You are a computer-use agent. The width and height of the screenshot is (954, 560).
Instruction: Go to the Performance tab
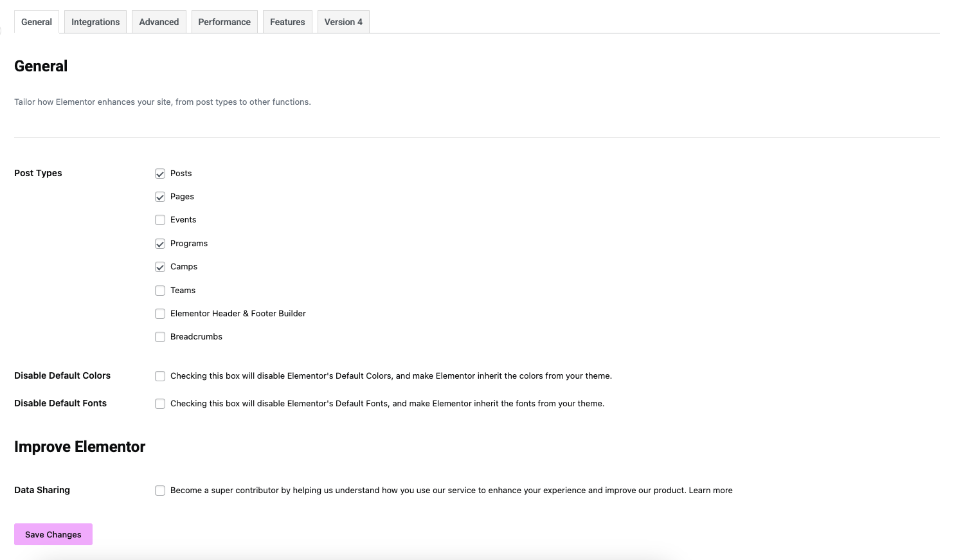click(x=224, y=22)
